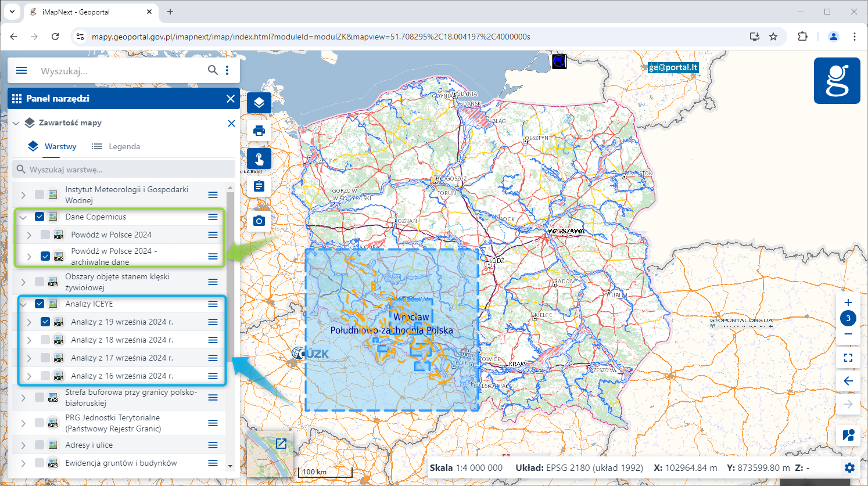Open layer menu for Analizy ICEYE

point(213,304)
